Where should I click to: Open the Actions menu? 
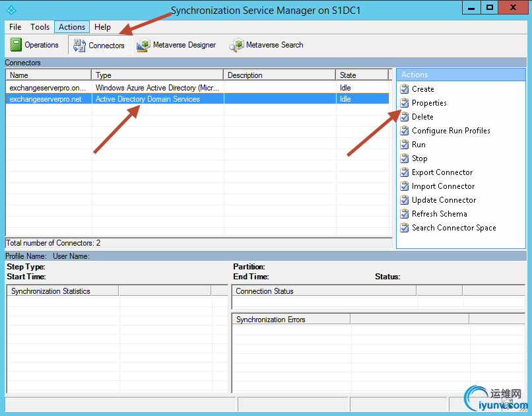tap(72, 27)
